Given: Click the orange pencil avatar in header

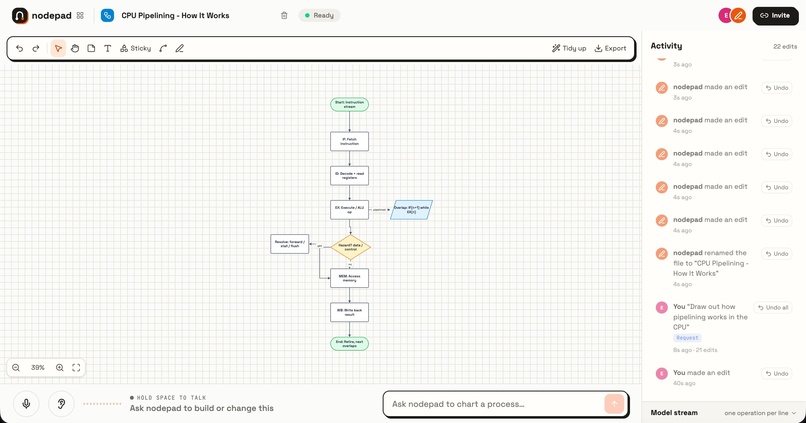Looking at the screenshot, I should coord(738,15).
